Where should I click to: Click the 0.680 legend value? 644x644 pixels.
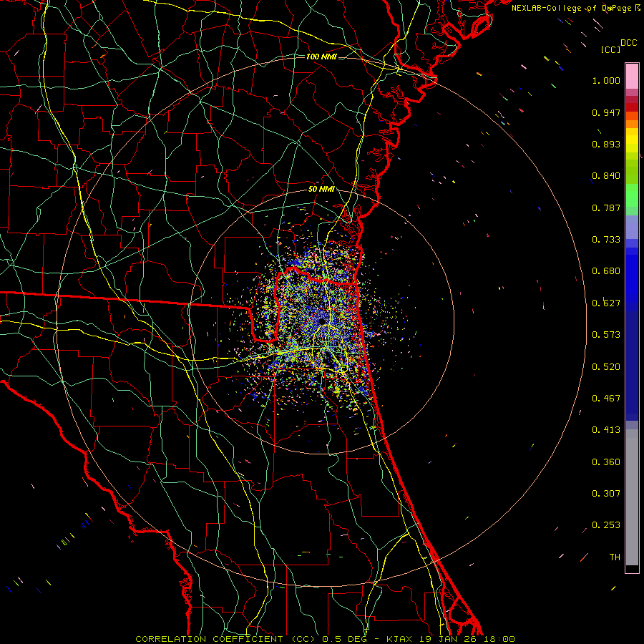(606, 271)
